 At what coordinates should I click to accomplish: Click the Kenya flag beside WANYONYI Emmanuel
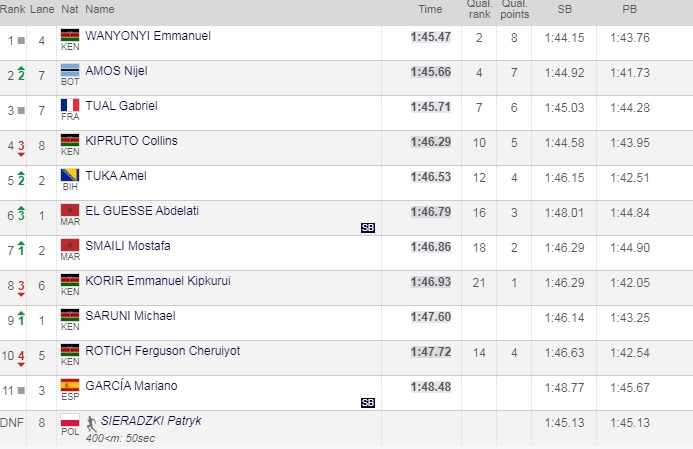[x=70, y=36]
